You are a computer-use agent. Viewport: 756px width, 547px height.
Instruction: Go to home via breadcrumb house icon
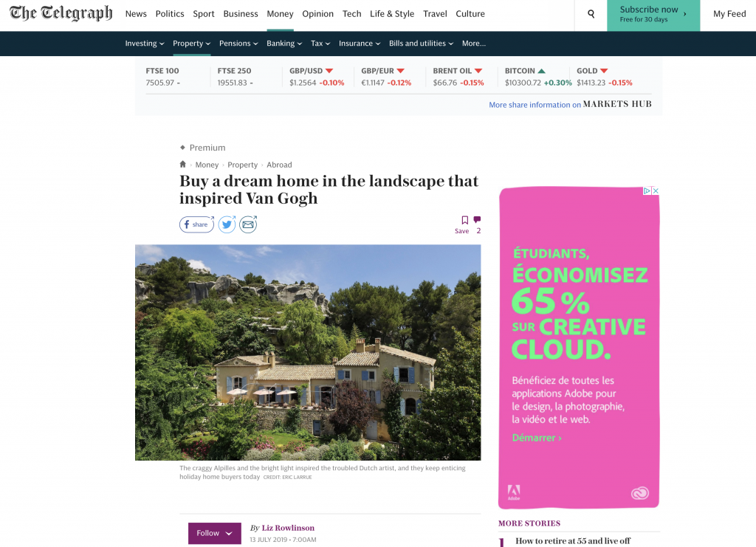coord(183,165)
